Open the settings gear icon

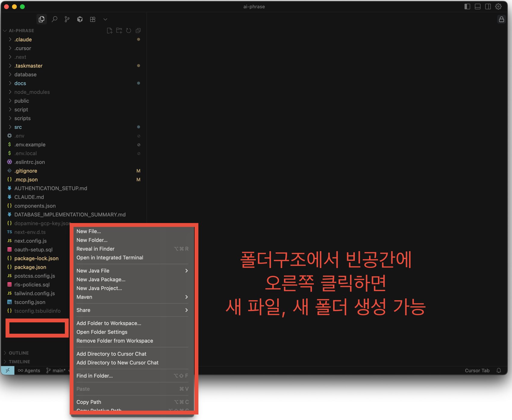click(498, 7)
